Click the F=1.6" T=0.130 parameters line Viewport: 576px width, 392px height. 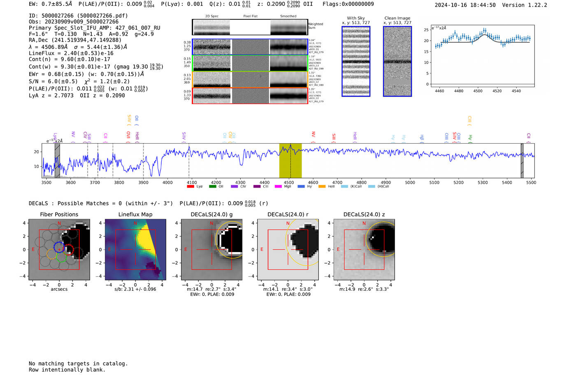coord(91,34)
